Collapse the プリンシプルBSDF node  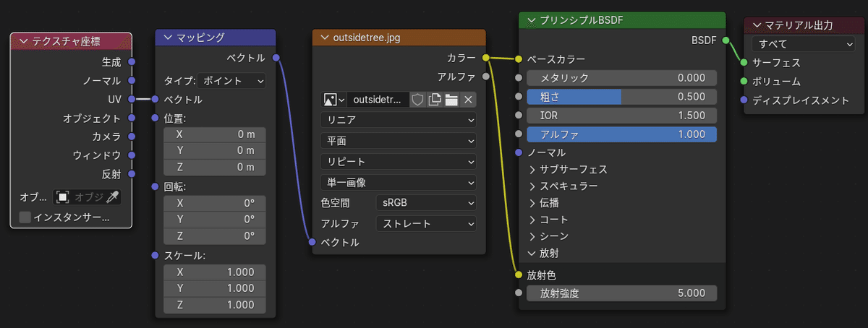tap(532, 20)
